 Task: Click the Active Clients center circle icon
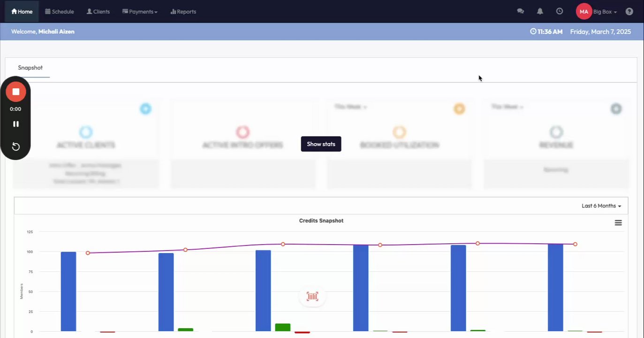86,132
